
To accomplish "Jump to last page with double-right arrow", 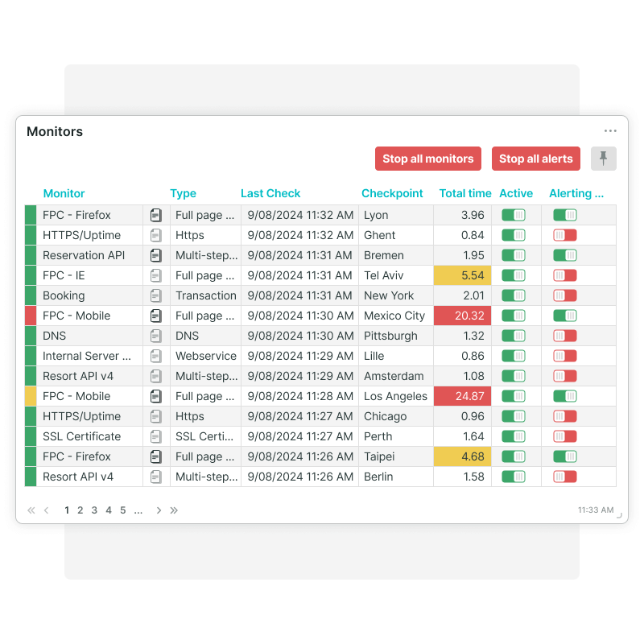I will 174,510.
